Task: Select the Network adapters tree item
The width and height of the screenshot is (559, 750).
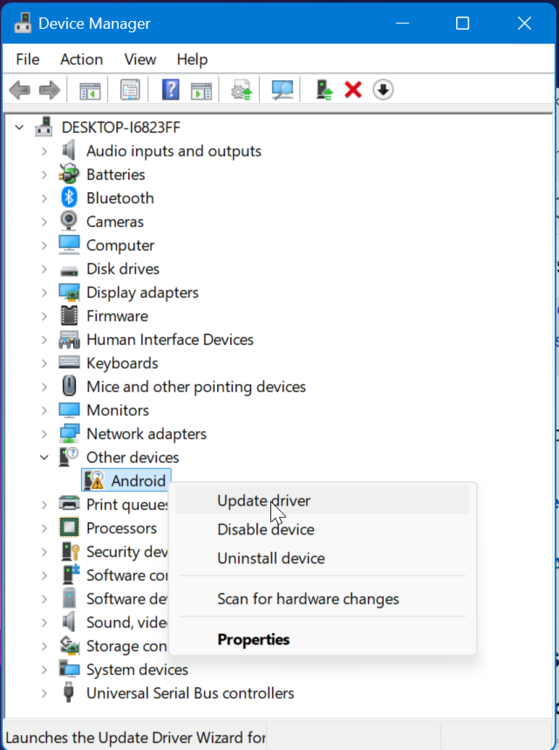Action: 146,434
